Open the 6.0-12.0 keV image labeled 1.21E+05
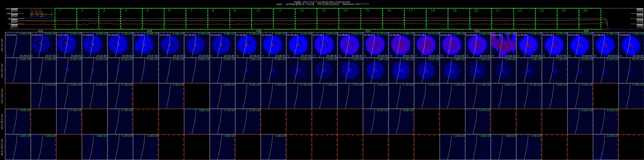Image resolution: width=644 pixels, height=160 pixels. click(x=325, y=70)
